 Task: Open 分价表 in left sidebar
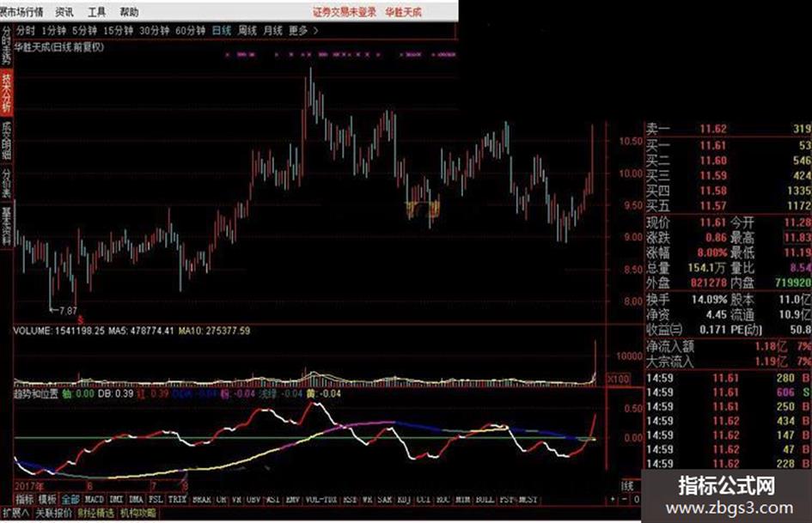click(6, 182)
